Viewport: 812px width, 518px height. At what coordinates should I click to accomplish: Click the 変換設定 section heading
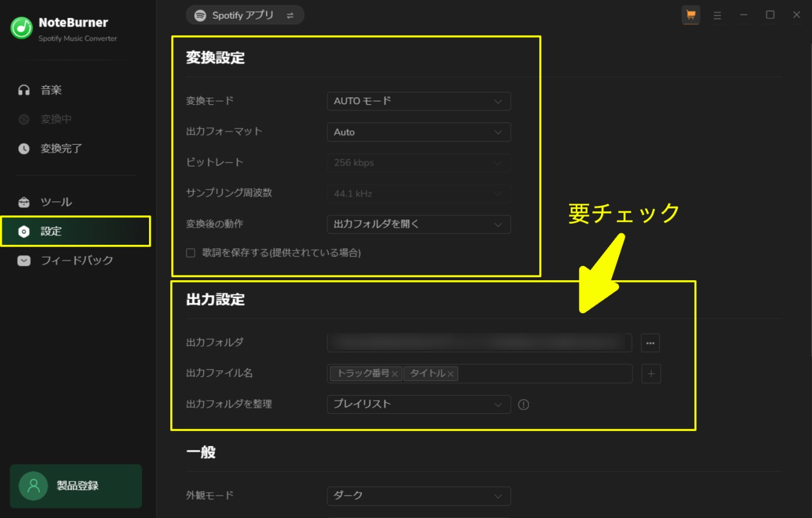click(x=216, y=58)
